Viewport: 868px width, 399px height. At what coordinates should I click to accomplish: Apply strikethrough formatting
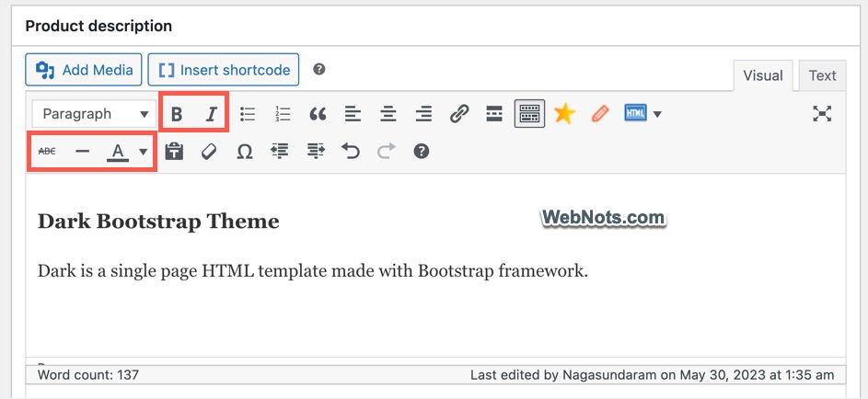(47, 151)
